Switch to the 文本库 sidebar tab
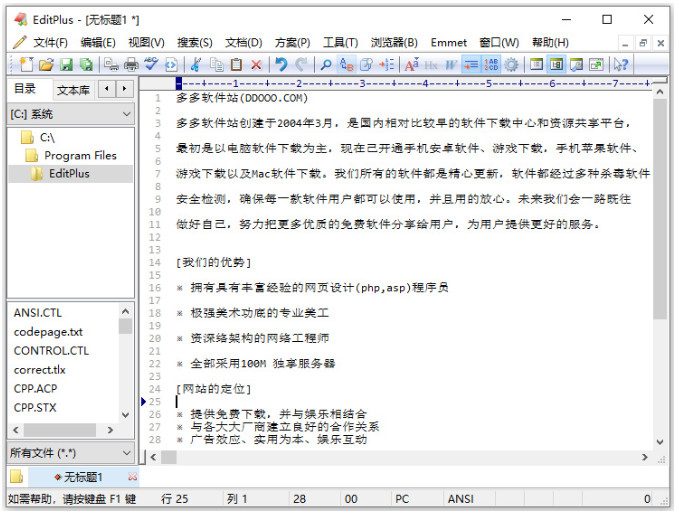This screenshot has width=679, height=518. pyautogui.click(x=73, y=90)
